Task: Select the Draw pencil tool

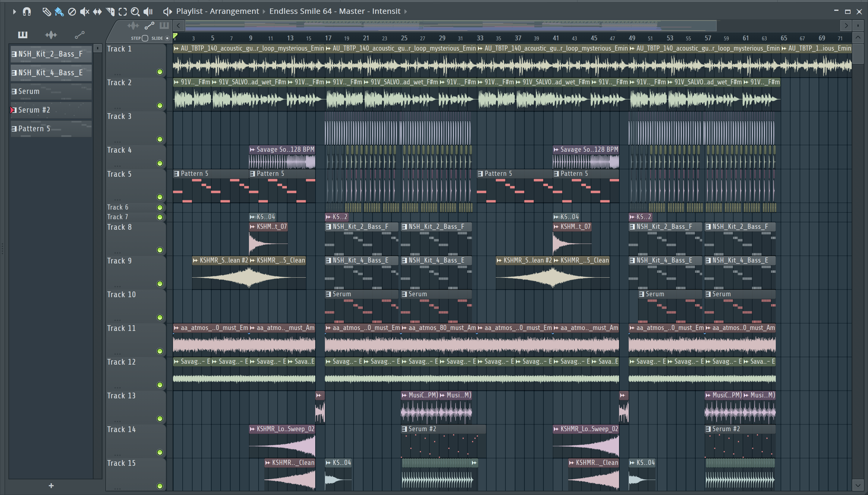Action: coord(46,11)
